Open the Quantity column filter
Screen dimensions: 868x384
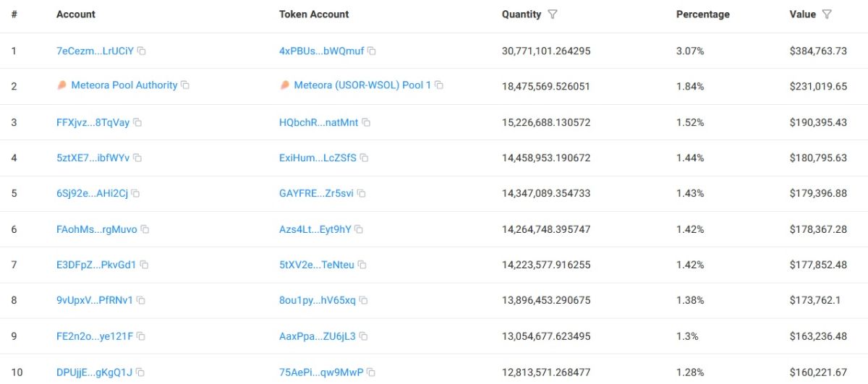pyautogui.click(x=553, y=14)
